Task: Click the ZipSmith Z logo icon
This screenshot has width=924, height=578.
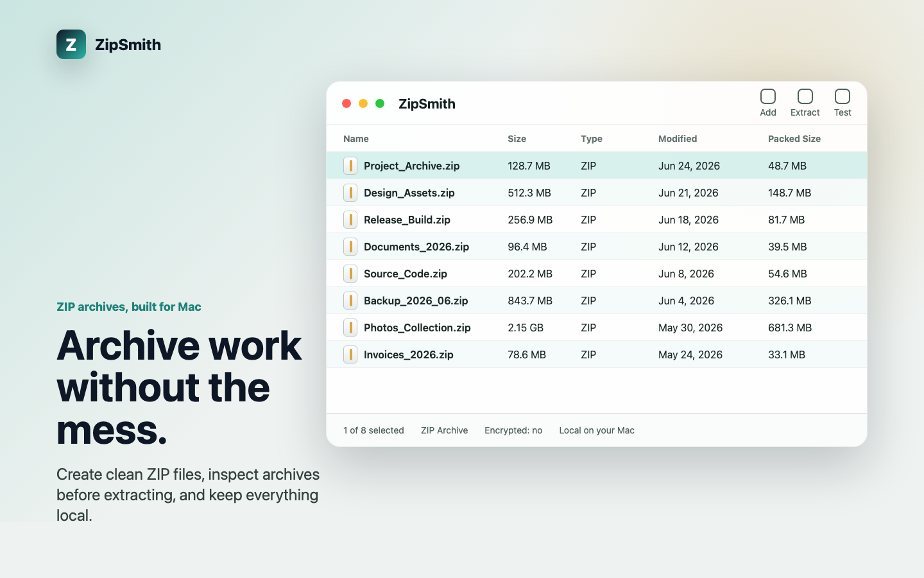Action: (71, 44)
